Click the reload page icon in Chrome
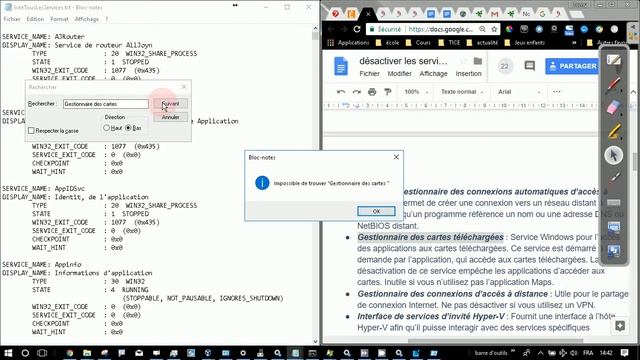The width and height of the screenshot is (640, 360). [357, 29]
